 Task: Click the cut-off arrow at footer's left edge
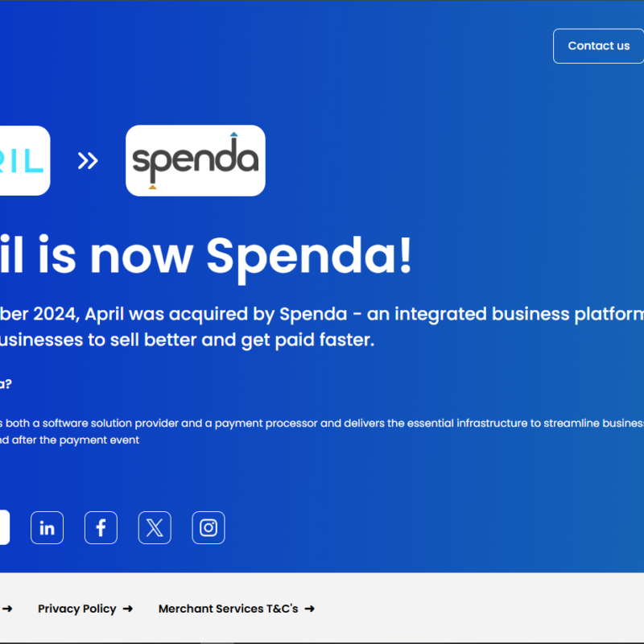6,609
